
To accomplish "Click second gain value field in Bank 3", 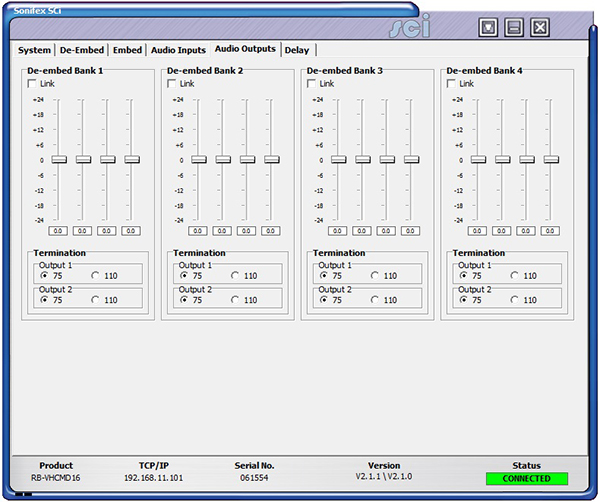I will click(362, 231).
